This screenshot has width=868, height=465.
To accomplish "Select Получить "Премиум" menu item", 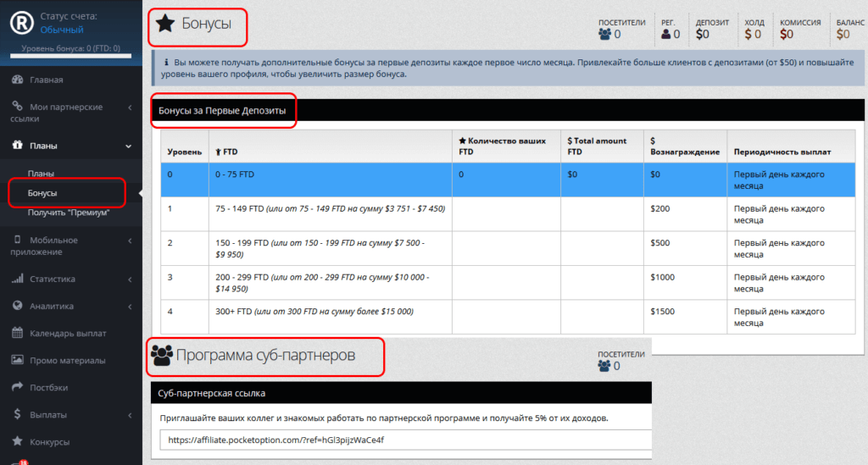I will coord(69,212).
